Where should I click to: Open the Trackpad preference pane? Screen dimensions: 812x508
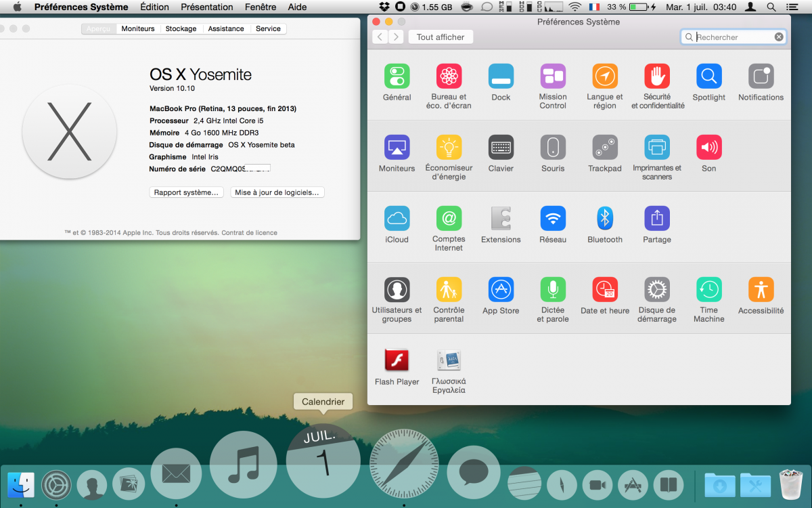(605, 147)
